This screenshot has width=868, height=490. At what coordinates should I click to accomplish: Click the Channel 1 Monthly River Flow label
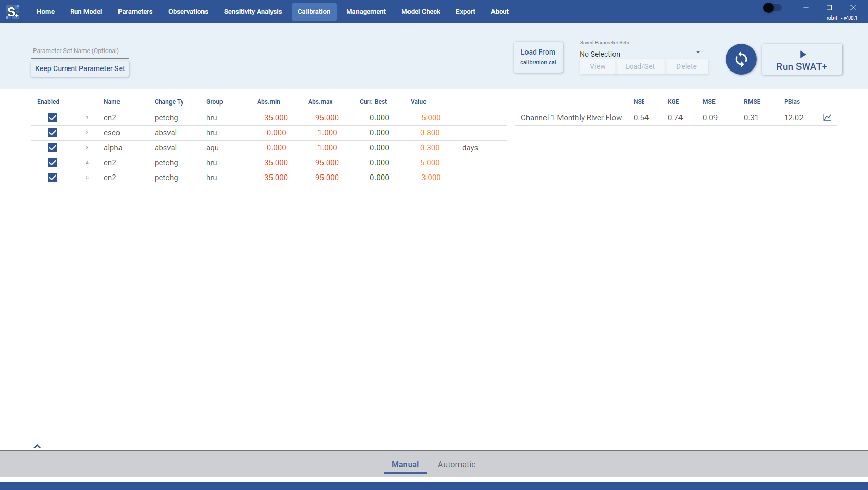[571, 118]
